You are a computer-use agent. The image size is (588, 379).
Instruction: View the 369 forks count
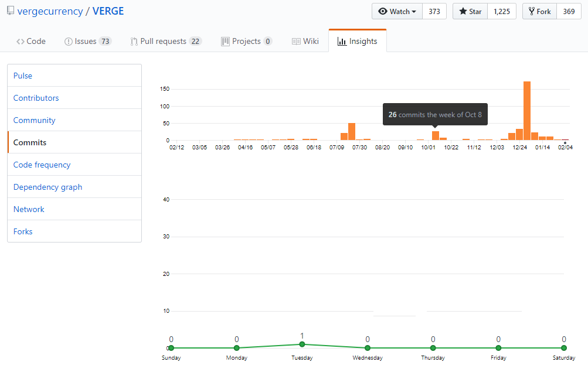tap(569, 11)
